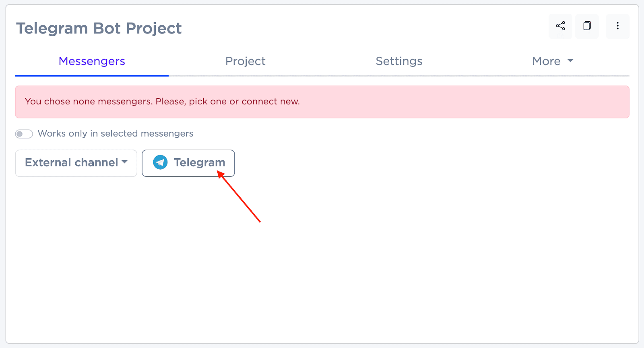Click the duplicate project icon
This screenshot has width=644, height=348.
(587, 26)
